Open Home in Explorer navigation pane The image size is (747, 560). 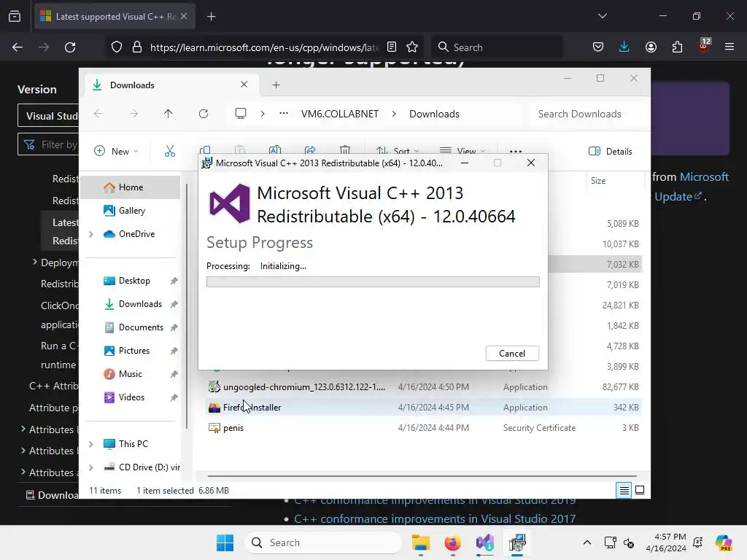click(131, 187)
